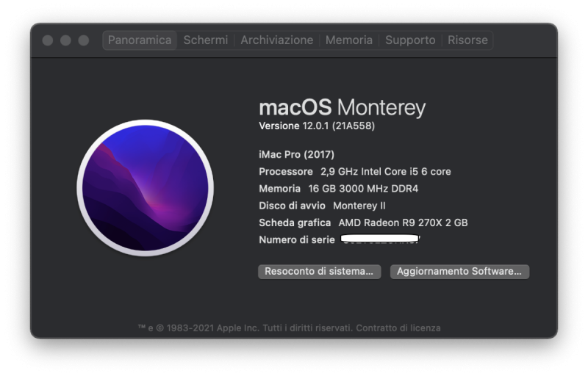
Task: Minimize the window with the middle title-bar button
Action: pyautogui.click(x=65, y=40)
